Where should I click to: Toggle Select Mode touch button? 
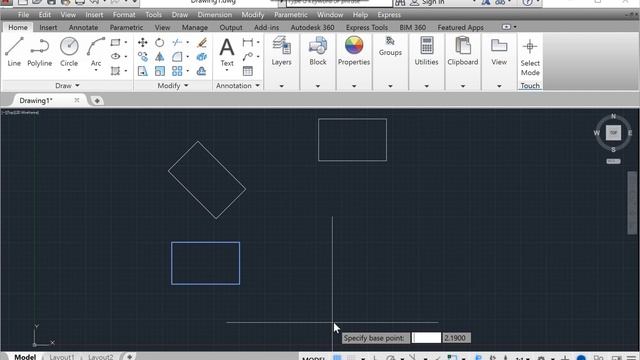click(x=530, y=58)
